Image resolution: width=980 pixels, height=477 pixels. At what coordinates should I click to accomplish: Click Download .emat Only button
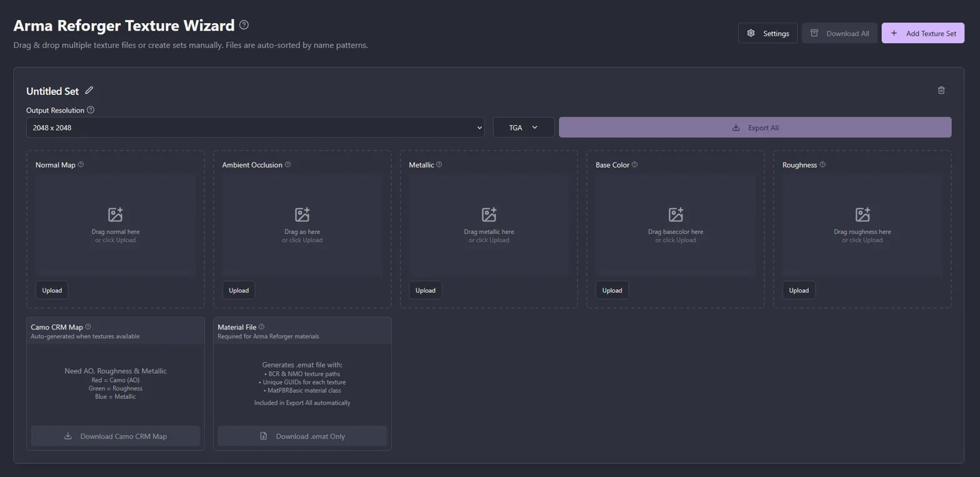pos(302,436)
